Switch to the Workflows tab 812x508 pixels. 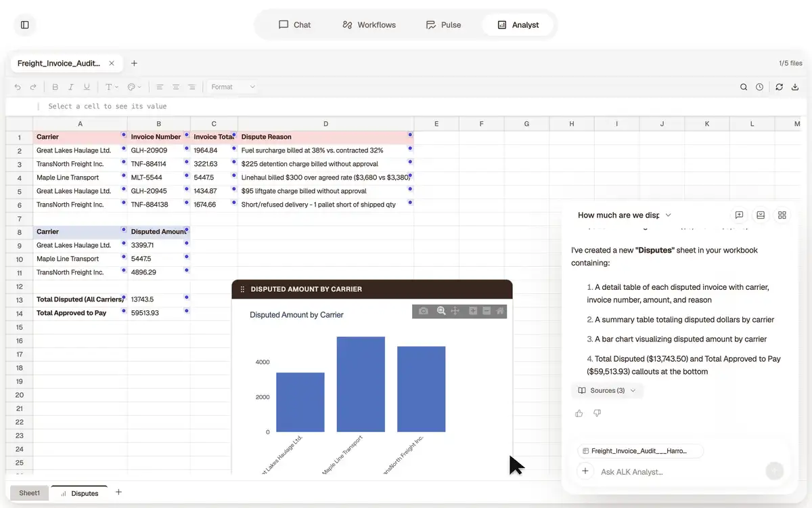click(x=369, y=25)
